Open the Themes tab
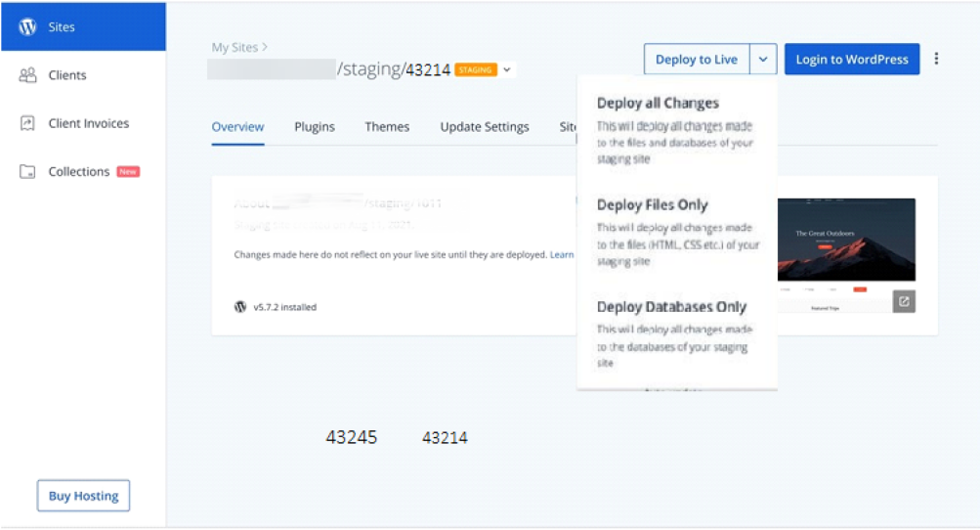The height and width of the screenshot is (530, 980). click(387, 127)
